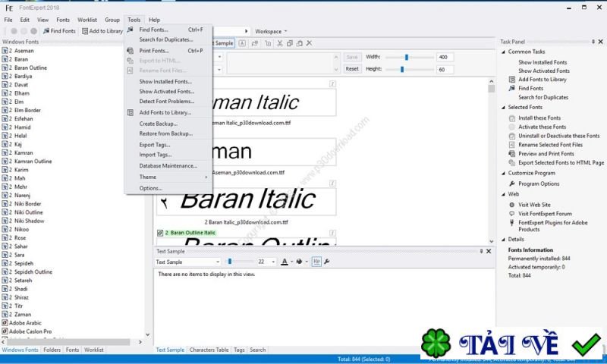Screen dimensions: 607x364
Task: Close the Text Sample pane
Action: click(x=489, y=251)
